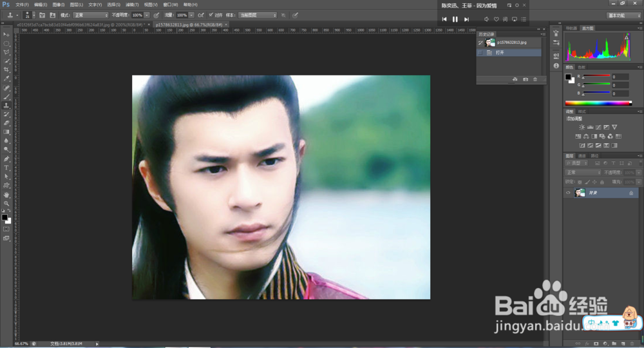The image size is (644, 348).
Task: Delete current state in History panel
Action: (535, 79)
